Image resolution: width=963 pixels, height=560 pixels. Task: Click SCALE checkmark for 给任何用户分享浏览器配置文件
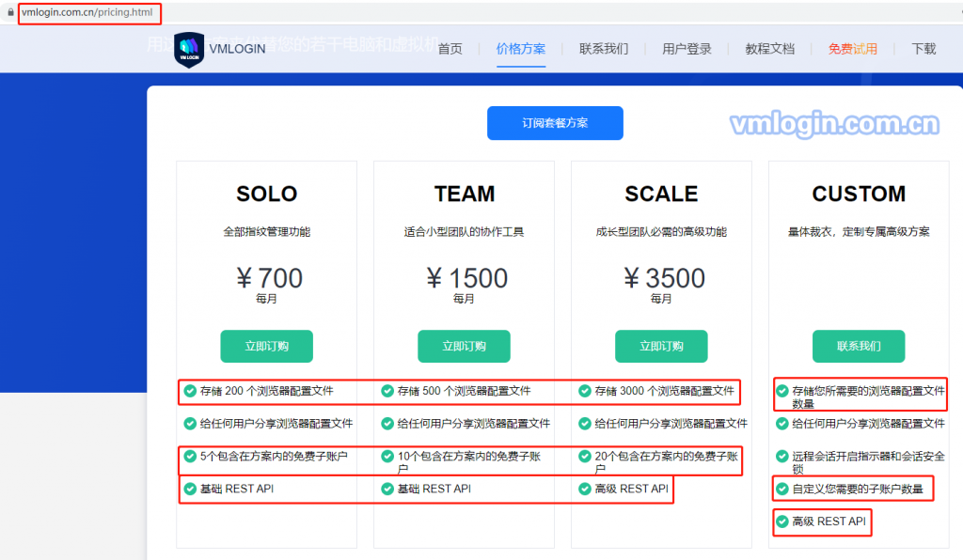(x=585, y=424)
